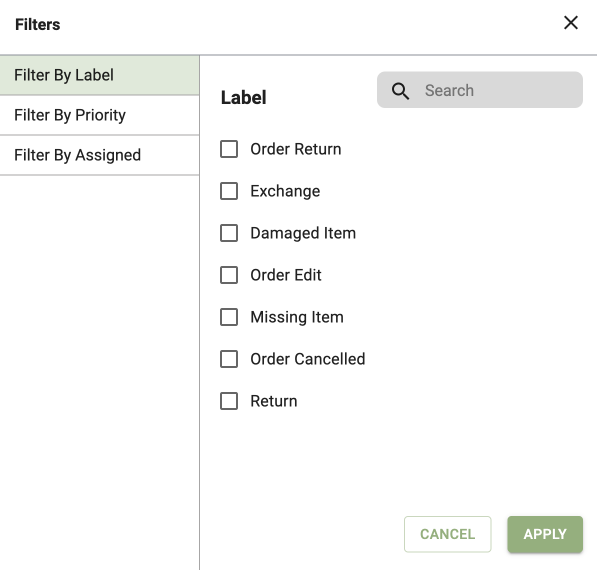Tick the last checkbox named Return
The width and height of the screenshot is (597, 570).
click(229, 401)
